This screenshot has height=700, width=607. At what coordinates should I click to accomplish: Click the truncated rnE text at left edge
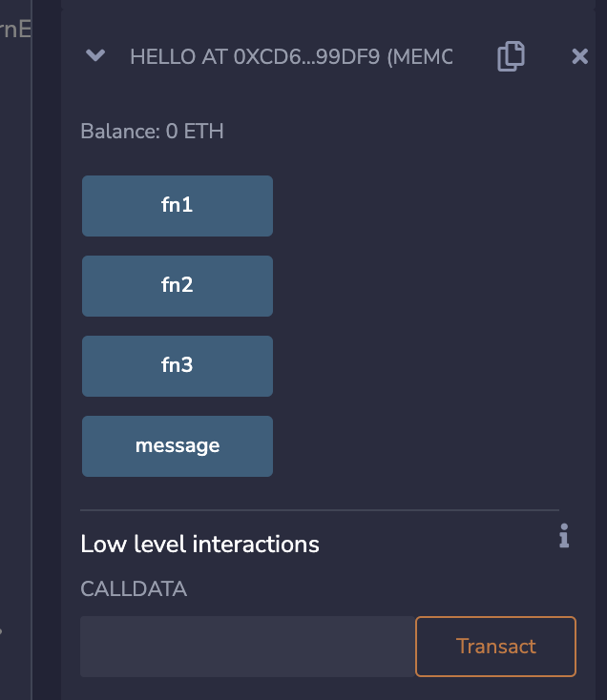[x=15, y=30]
